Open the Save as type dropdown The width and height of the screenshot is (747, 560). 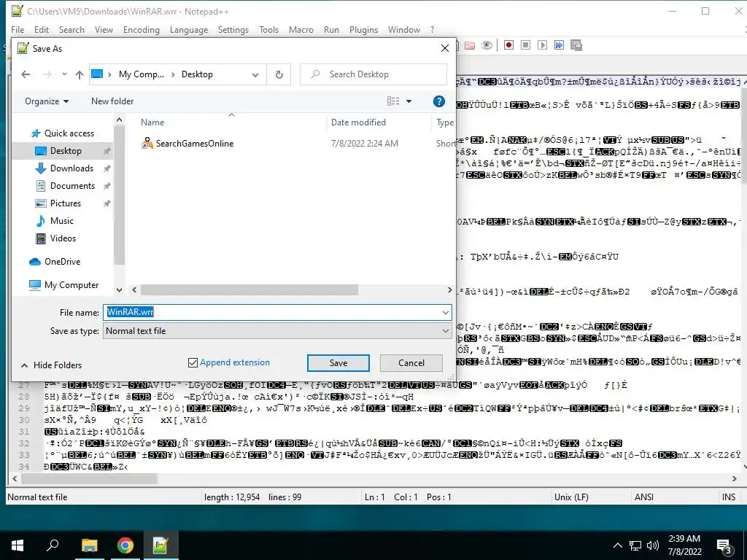pos(446,331)
